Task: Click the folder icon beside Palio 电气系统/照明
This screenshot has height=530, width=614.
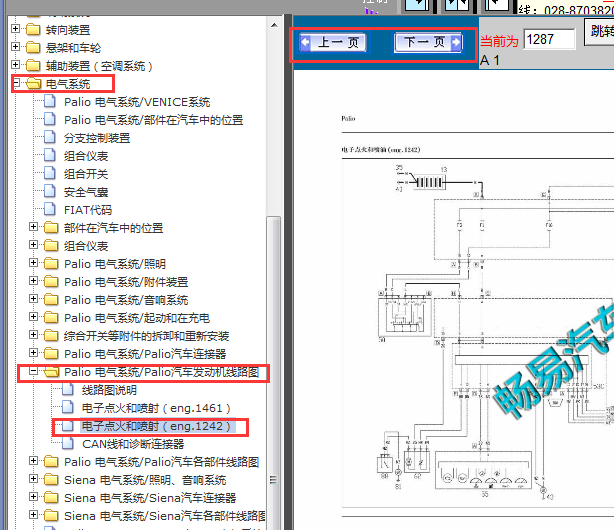Action: 51,264
